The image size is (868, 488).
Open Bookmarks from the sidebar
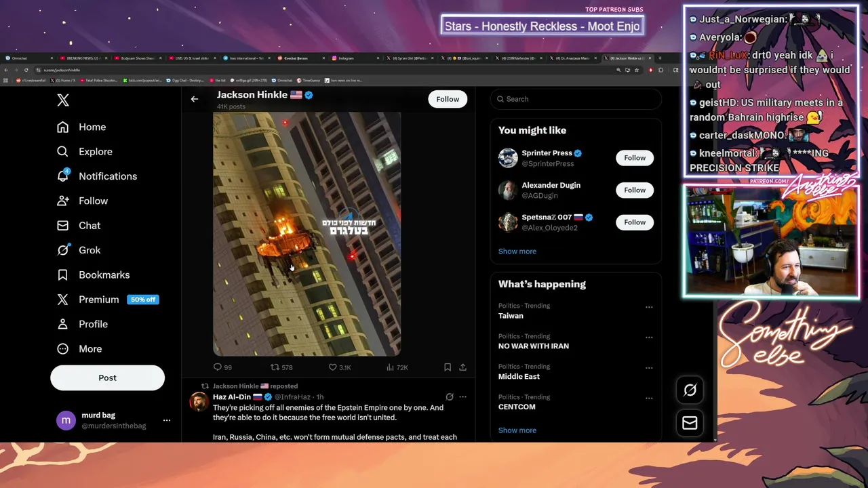click(x=93, y=274)
